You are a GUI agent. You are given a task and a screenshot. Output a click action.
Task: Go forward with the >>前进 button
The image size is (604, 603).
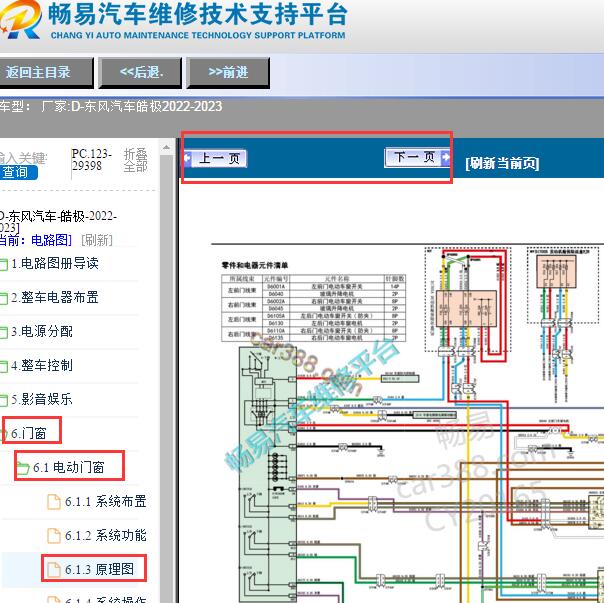(x=228, y=72)
